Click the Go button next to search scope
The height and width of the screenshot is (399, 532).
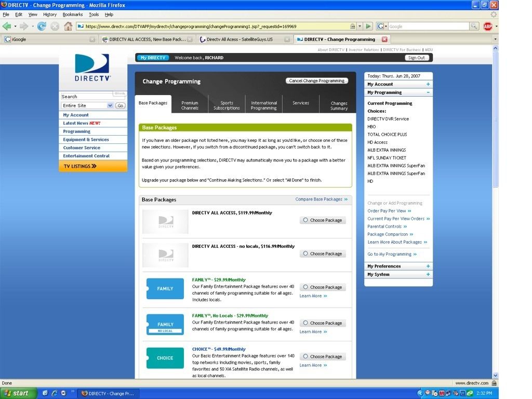120,105
